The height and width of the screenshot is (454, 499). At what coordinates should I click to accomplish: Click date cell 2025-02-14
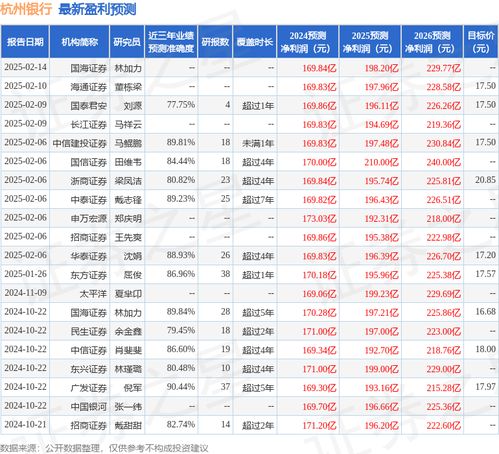coord(25,67)
